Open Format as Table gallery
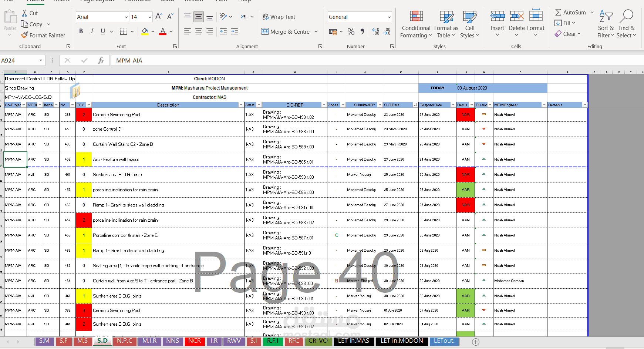This screenshot has width=644, height=349. [446, 24]
